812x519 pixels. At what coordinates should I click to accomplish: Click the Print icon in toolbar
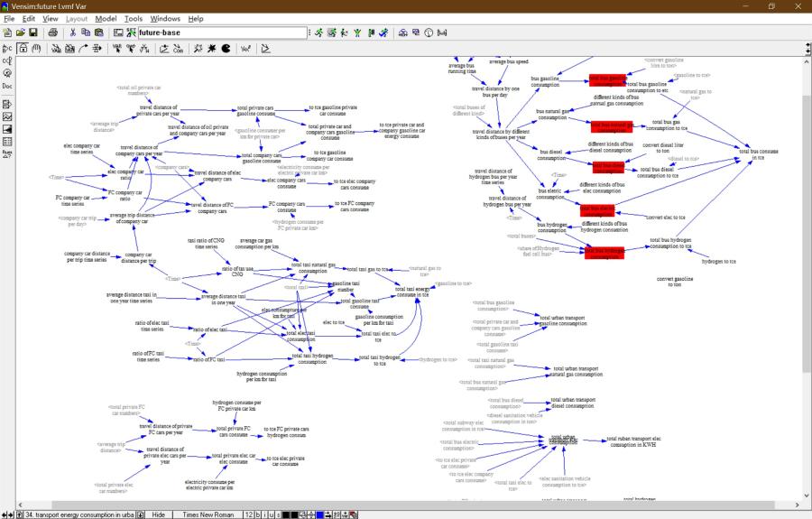(x=53, y=32)
